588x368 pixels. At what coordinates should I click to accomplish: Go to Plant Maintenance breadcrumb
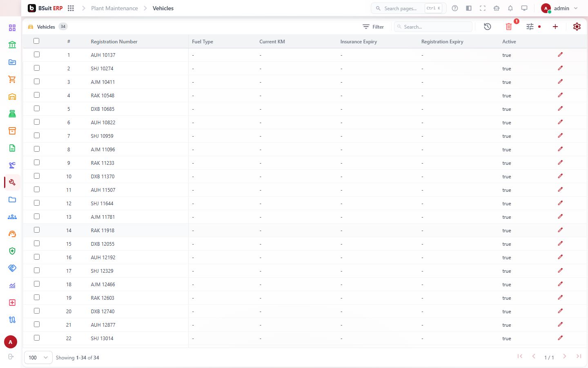[x=114, y=8]
